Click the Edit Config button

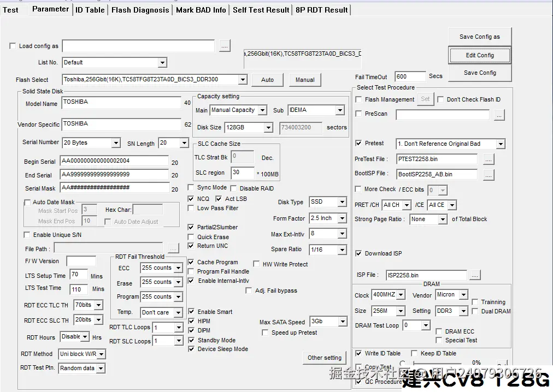coord(480,55)
